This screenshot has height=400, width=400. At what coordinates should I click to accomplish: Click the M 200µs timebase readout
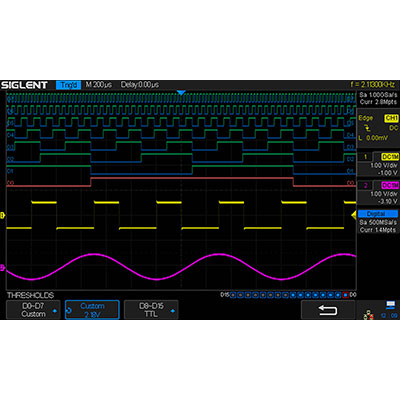pyautogui.click(x=99, y=85)
